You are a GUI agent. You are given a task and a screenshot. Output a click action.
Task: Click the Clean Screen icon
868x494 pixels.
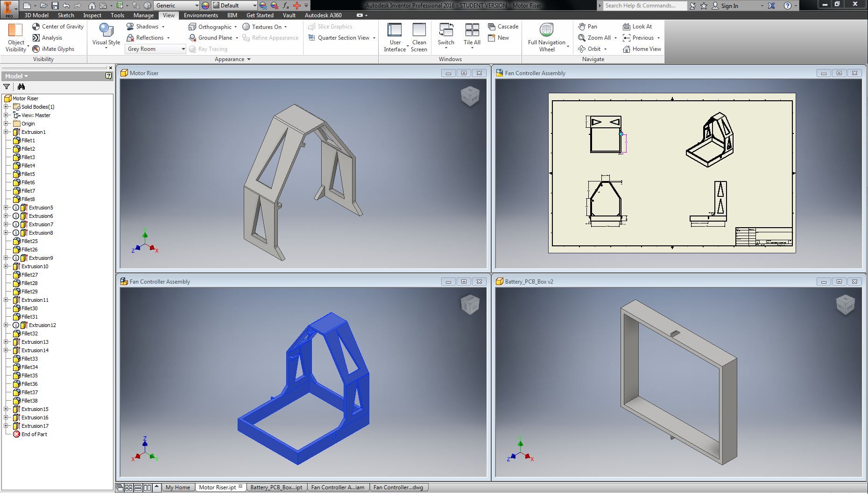(419, 30)
